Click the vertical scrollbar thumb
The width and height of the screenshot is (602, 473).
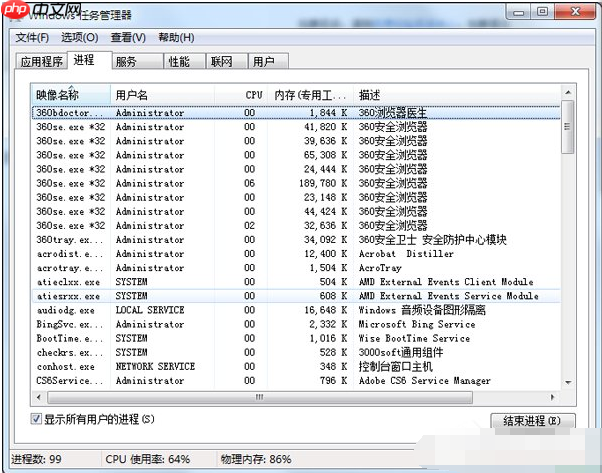(x=567, y=127)
